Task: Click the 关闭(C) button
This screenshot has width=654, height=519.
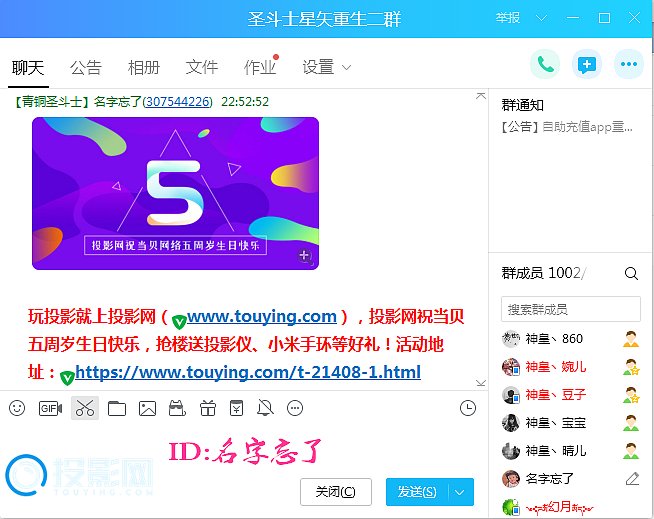Action: 336,492
